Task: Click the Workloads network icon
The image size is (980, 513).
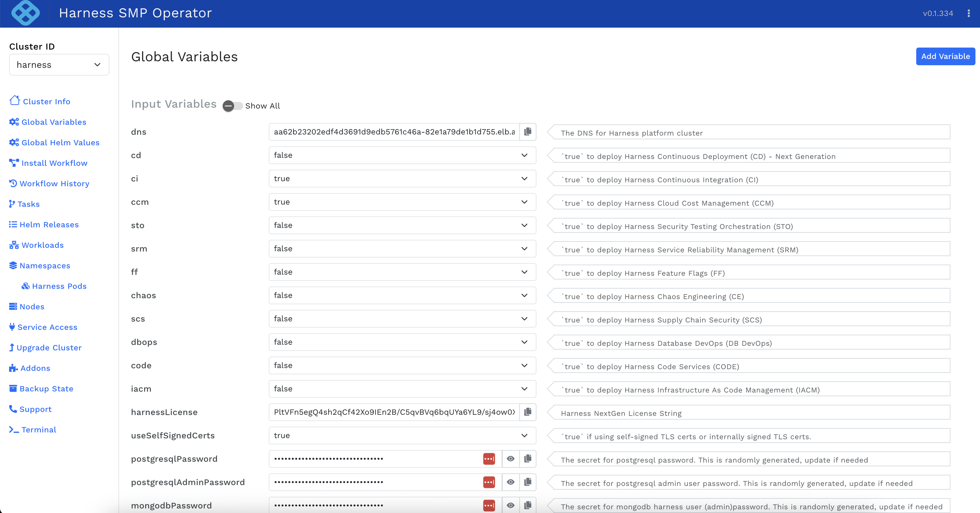Action: click(14, 245)
